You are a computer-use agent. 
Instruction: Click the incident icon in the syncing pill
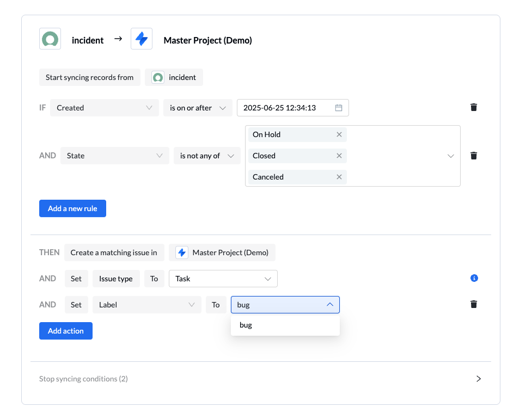coord(157,77)
